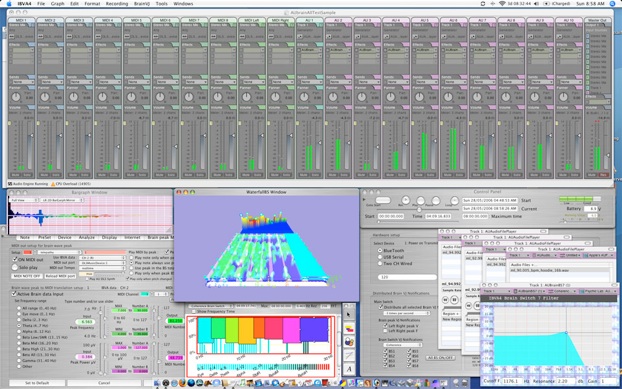622x389 pixels.
Task: Open iTunes music note Dock icon
Action: click(x=242, y=383)
